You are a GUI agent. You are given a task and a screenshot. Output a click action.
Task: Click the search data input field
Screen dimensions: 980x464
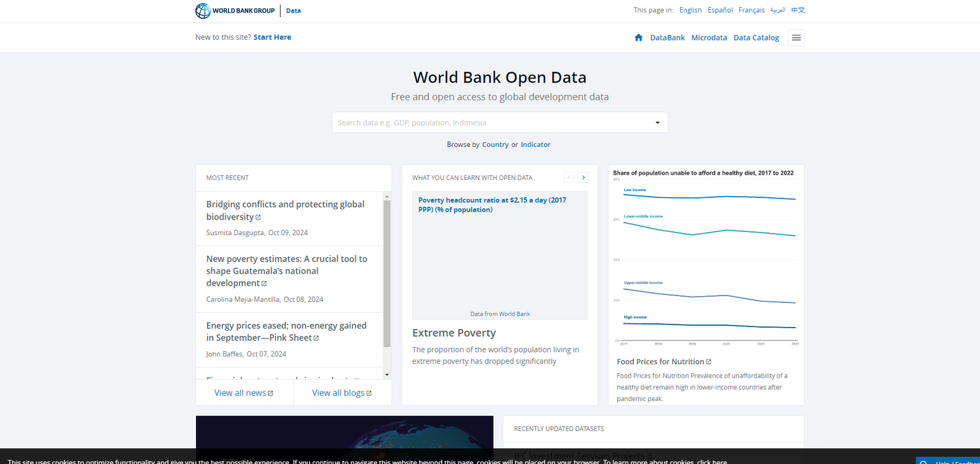(490, 122)
